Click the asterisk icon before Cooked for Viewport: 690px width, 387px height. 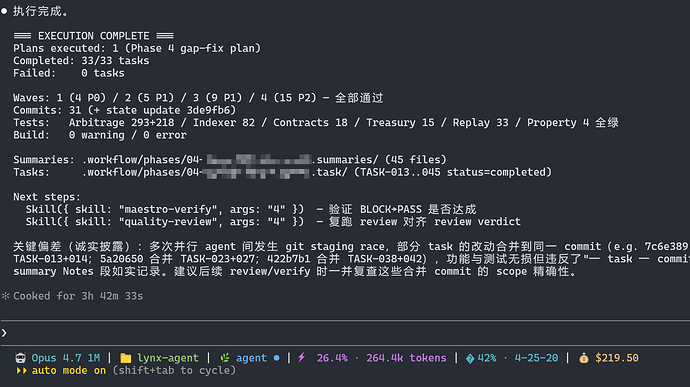coord(5,296)
